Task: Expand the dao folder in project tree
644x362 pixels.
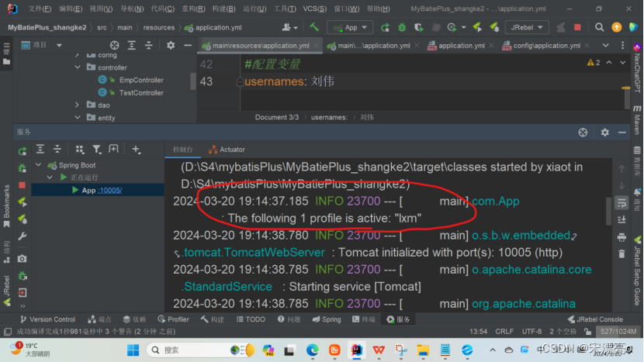Action: (77, 105)
